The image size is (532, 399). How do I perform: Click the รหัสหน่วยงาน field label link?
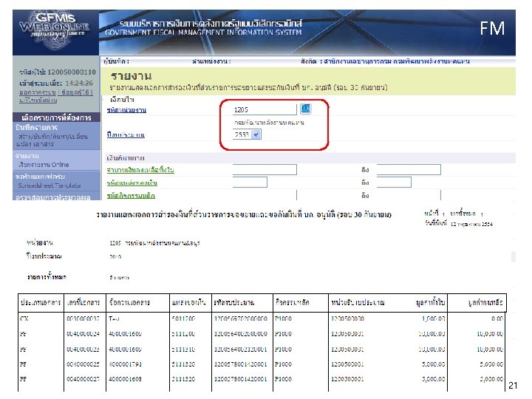click(126, 110)
